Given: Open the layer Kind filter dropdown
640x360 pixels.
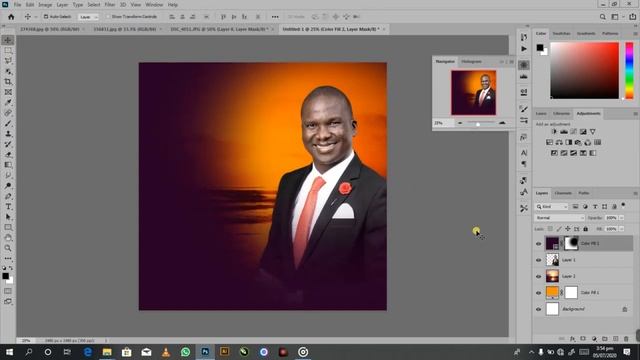Looking at the screenshot, I should 552,207.
